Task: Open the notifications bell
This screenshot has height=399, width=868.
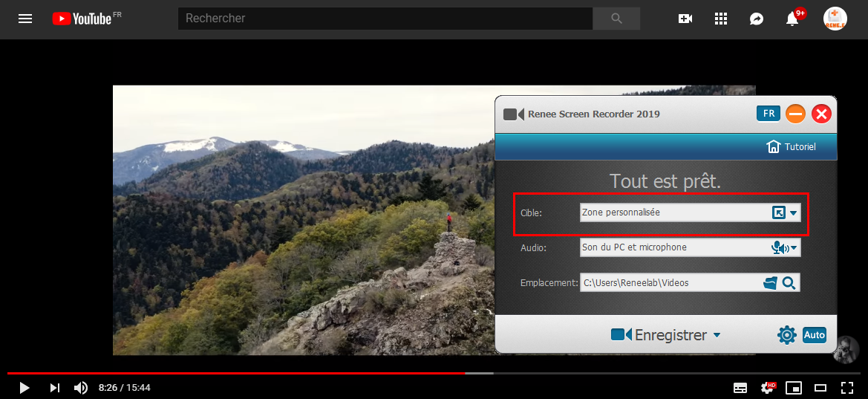Action: (792, 19)
